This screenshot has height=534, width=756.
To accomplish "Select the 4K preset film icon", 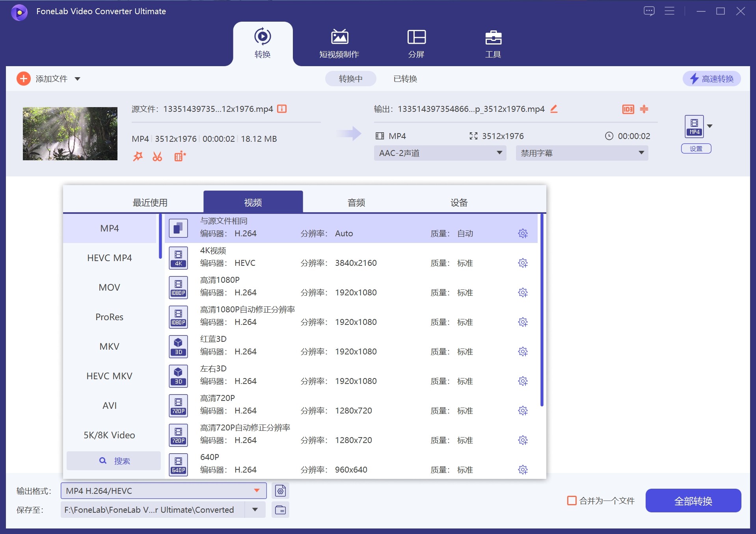I will click(x=178, y=258).
